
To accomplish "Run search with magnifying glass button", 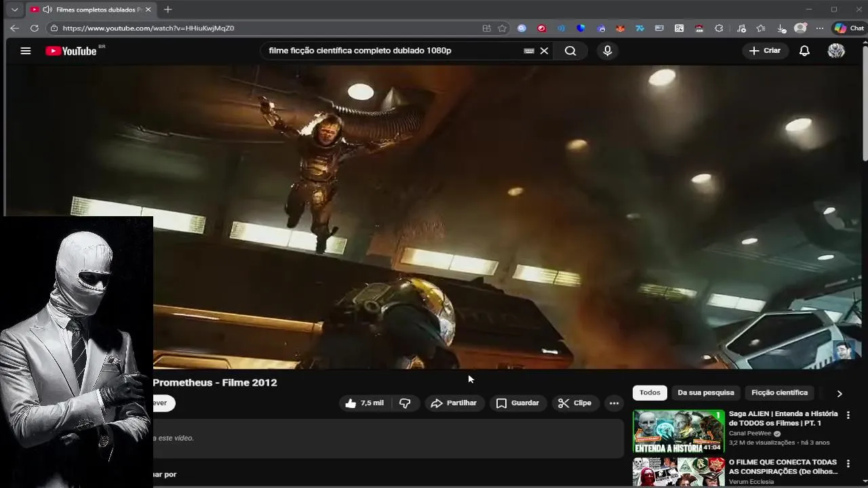I will [x=570, y=51].
